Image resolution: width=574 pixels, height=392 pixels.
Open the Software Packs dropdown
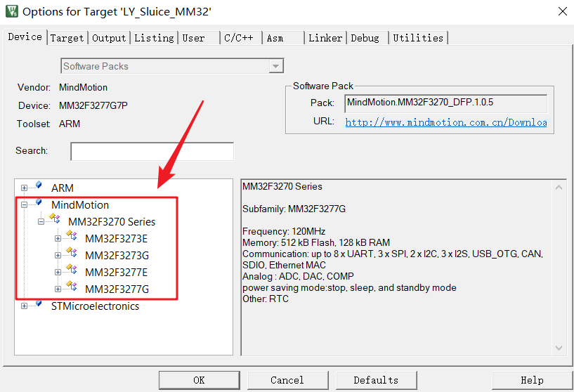(x=275, y=66)
